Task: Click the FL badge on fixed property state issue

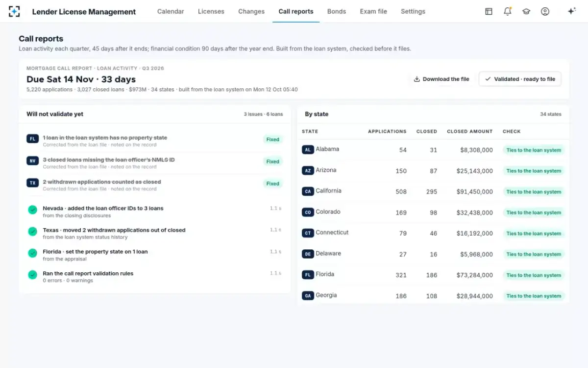Action: coord(32,139)
